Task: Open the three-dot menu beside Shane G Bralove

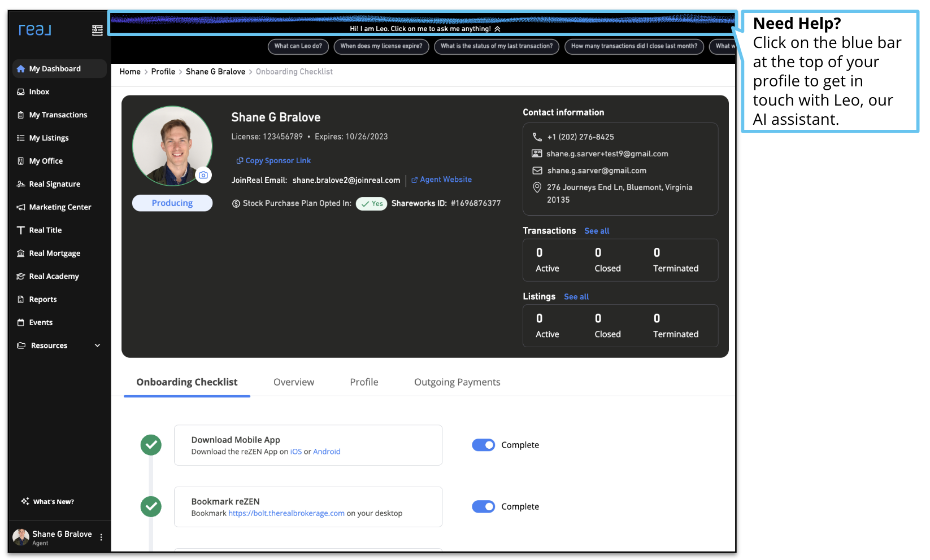Action: pyautogui.click(x=101, y=537)
